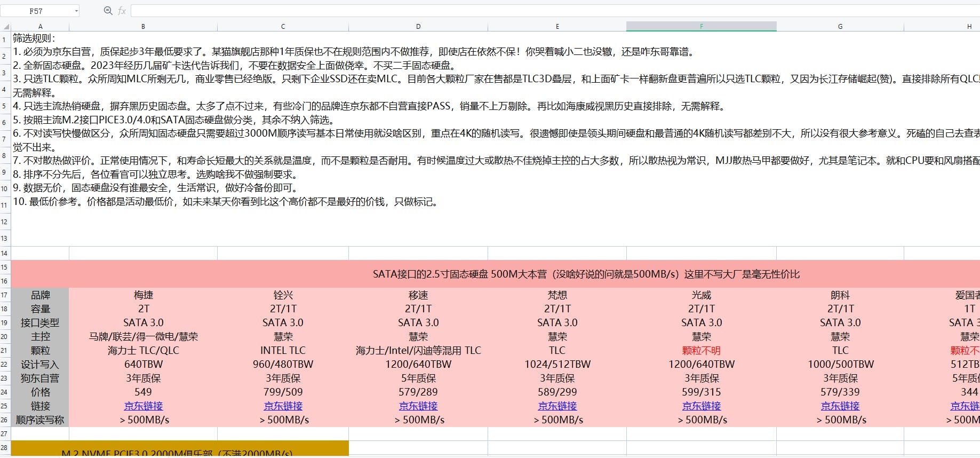Select column A header
The image size is (980, 458).
pyautogui.click(x=40, y=26)
